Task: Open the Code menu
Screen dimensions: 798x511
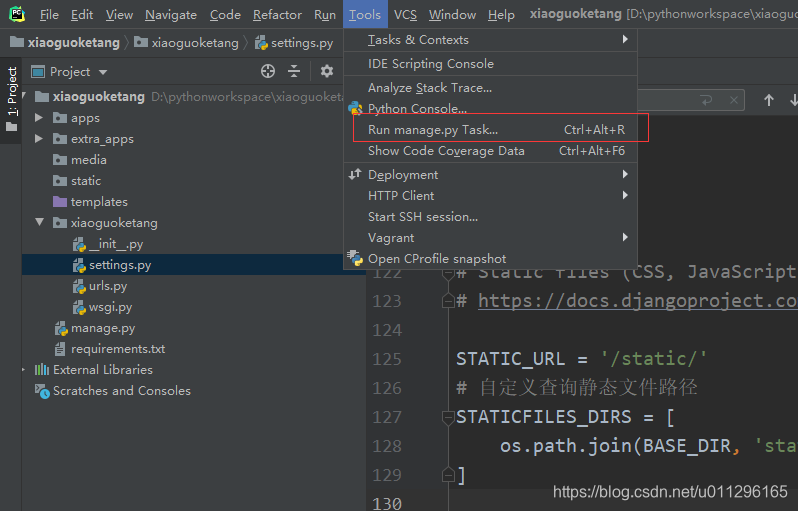Action: [x=225, y=15]
